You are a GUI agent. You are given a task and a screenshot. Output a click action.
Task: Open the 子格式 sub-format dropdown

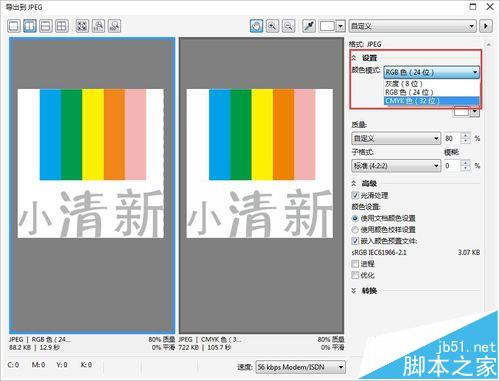pyautogui.click(x=396, y=166)
